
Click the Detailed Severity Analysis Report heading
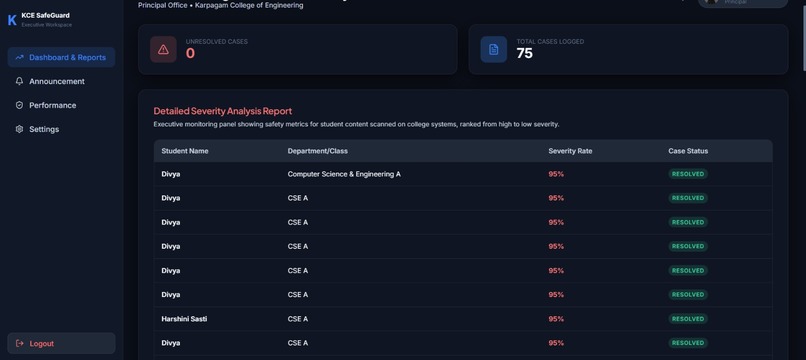point(223,111)
